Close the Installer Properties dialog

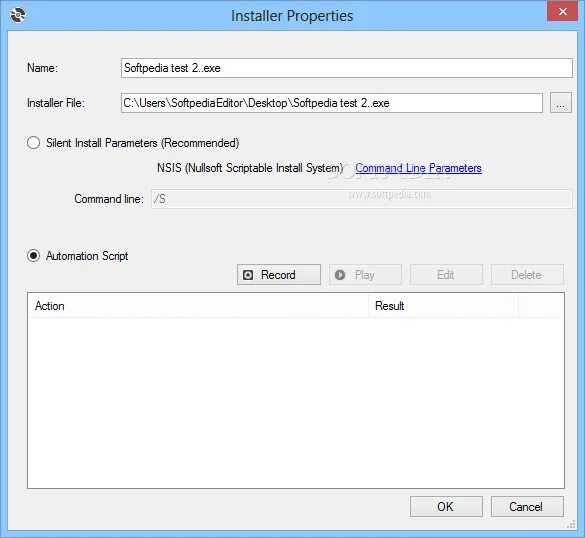point(563,11)
